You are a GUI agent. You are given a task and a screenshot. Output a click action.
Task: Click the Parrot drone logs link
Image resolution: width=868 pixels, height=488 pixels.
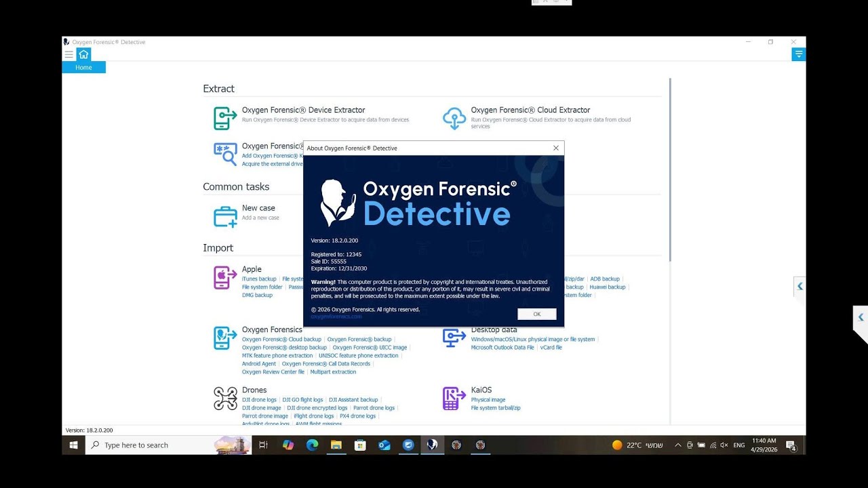point(374,407)
